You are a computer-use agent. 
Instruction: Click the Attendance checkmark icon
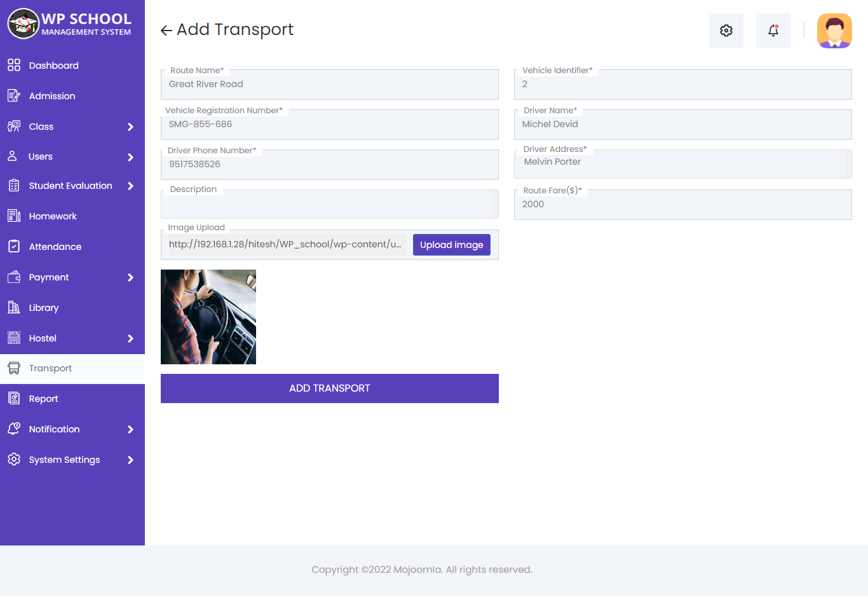(14, 246)
